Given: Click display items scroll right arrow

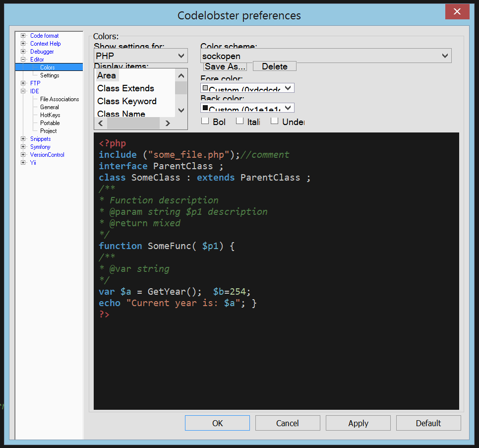Looking at the screenshot, I should pos(167,123).
